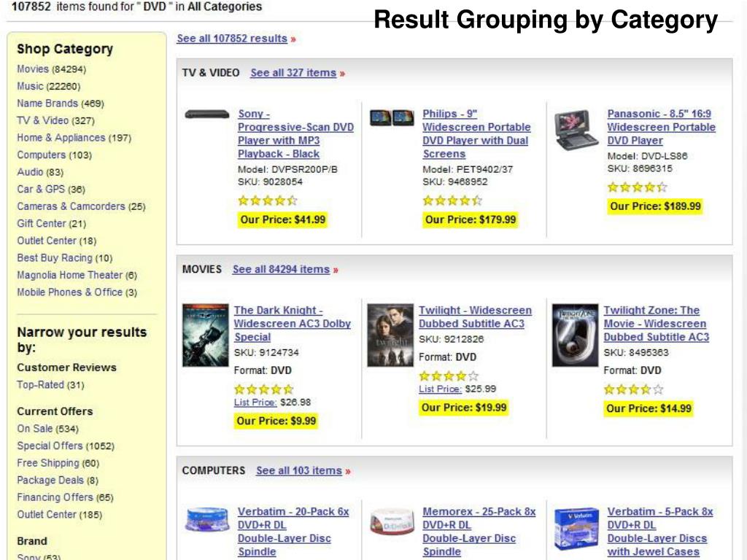Screen dimensions: 747x560
Task: Narrow results by Package Deals
Action: [x=58, y=480]
